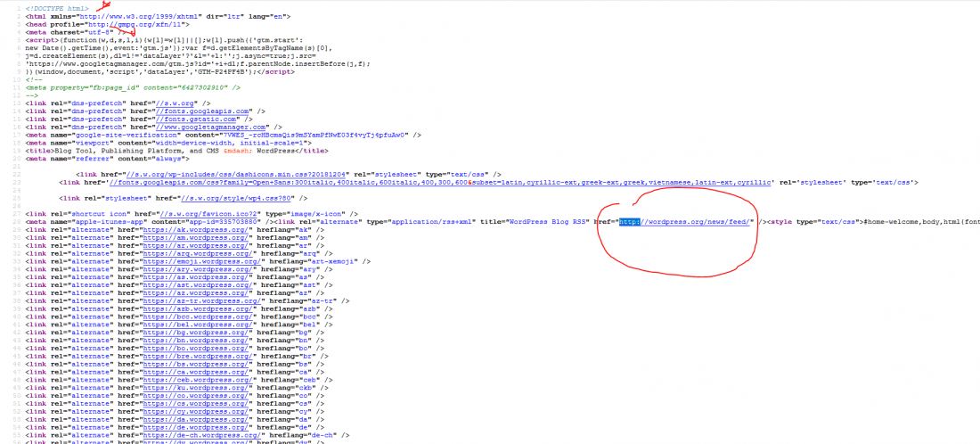Open the Open+Sans Google Fonts css link
The width and height of the screenshot is (980, 444).
pyautogui.click(x=440, y=183)
